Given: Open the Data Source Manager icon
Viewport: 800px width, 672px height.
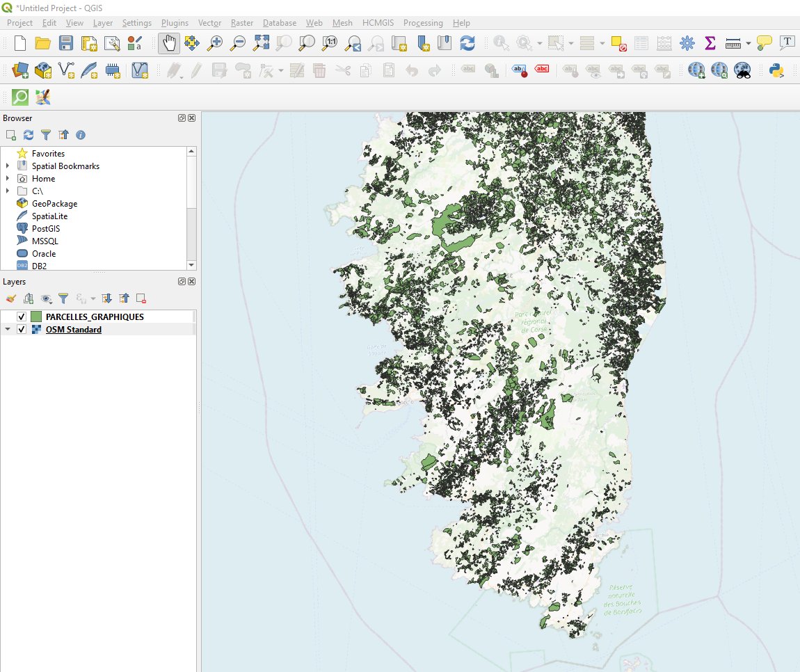Looking at the screenshot, I should (x=20, y=70).
